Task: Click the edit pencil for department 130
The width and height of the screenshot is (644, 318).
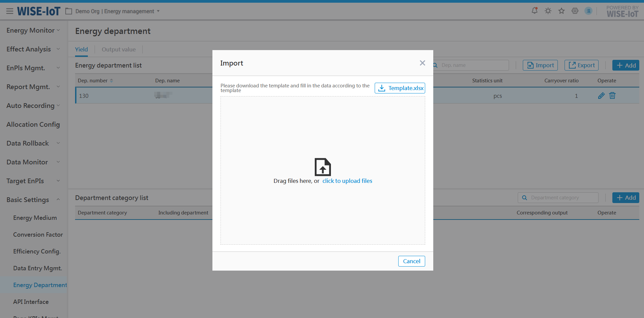Action: (601, 96)
